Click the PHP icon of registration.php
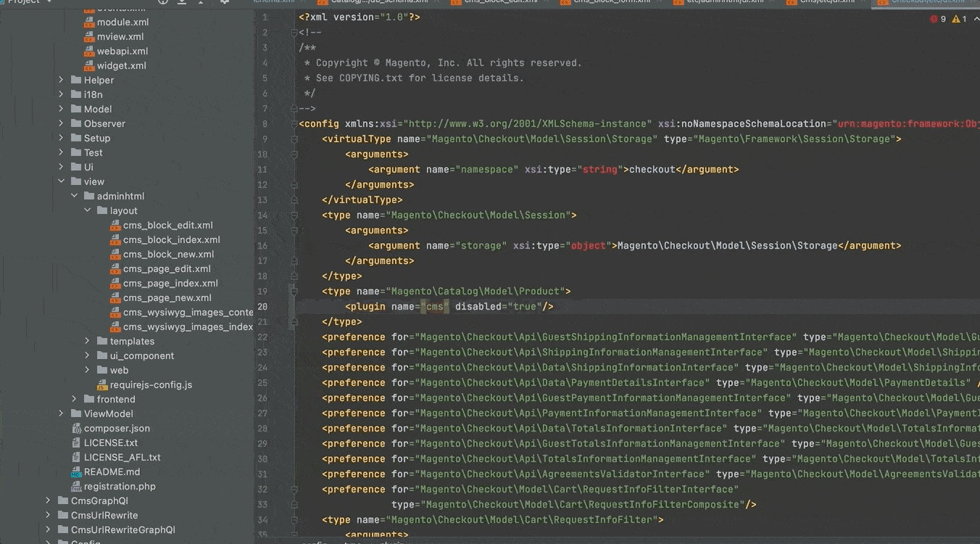 76,487
